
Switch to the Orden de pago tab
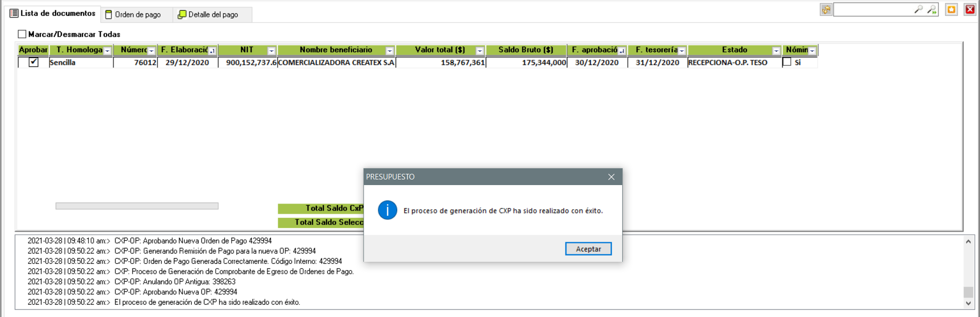(x=134, y=14)
